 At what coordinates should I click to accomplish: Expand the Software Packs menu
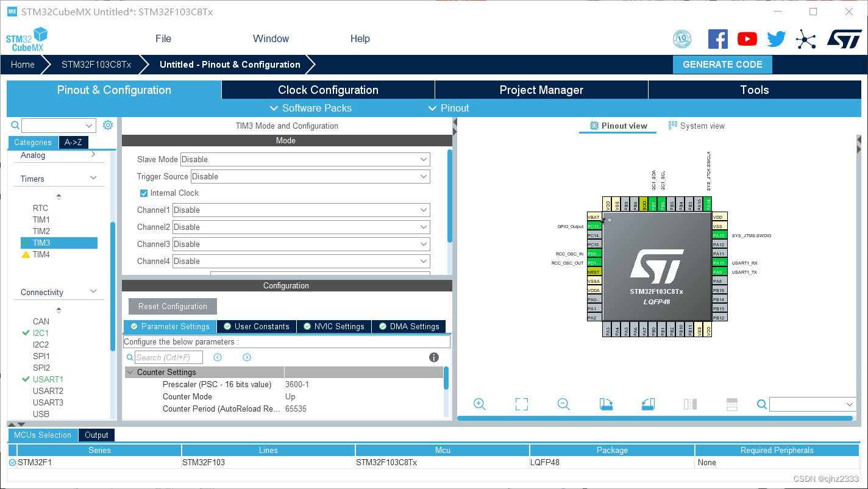[x=310, y=108]
